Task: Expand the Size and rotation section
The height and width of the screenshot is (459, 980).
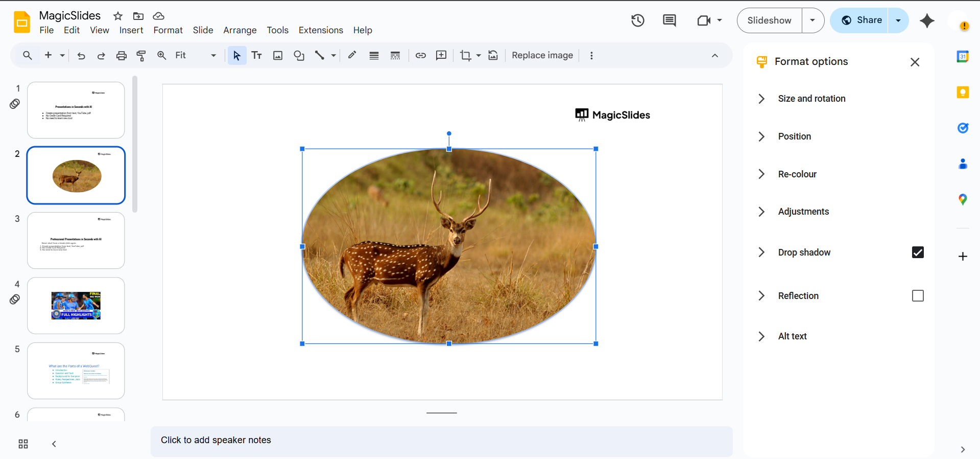Action: pos(811,99)
